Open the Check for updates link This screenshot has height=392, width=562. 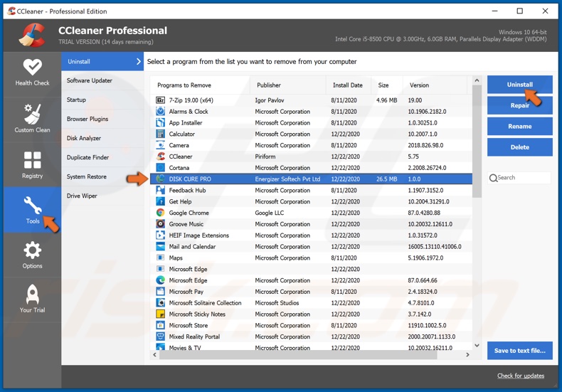pyautogui.click(x=521, y=376)
